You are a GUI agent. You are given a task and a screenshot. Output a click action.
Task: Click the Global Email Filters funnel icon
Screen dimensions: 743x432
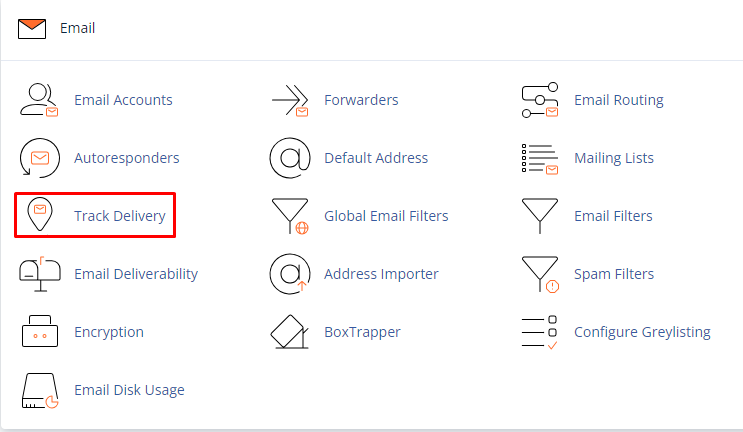tap(290, 216)
